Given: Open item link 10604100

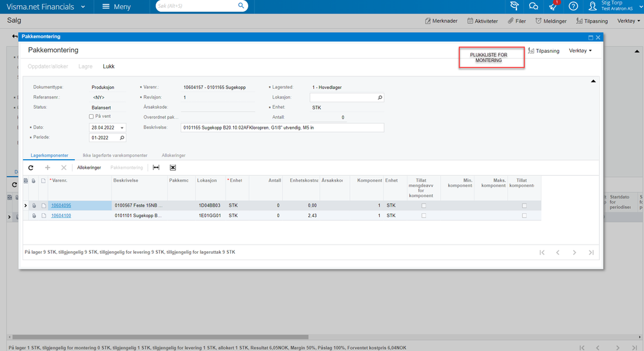Looking at the screenshot, I should click(x=61, y=216).
